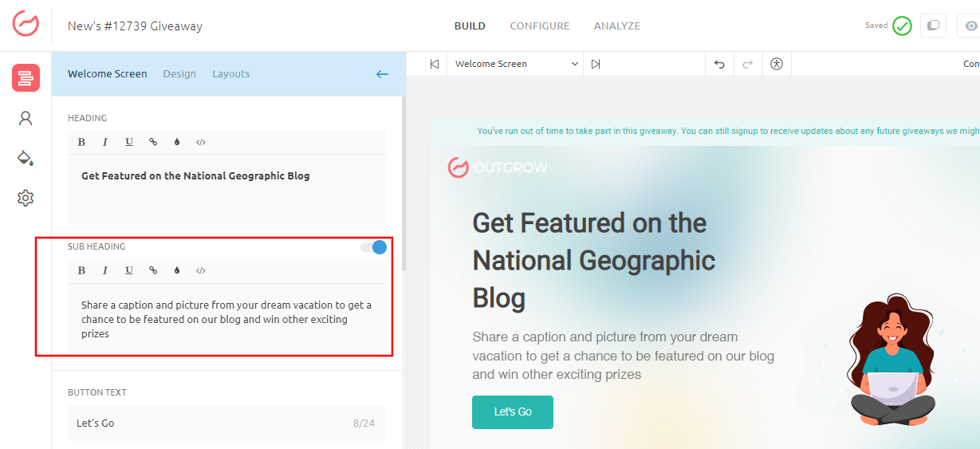Apply underline in the Heading editor
This screenshot has width=980, height=449.
click(129, 142)
